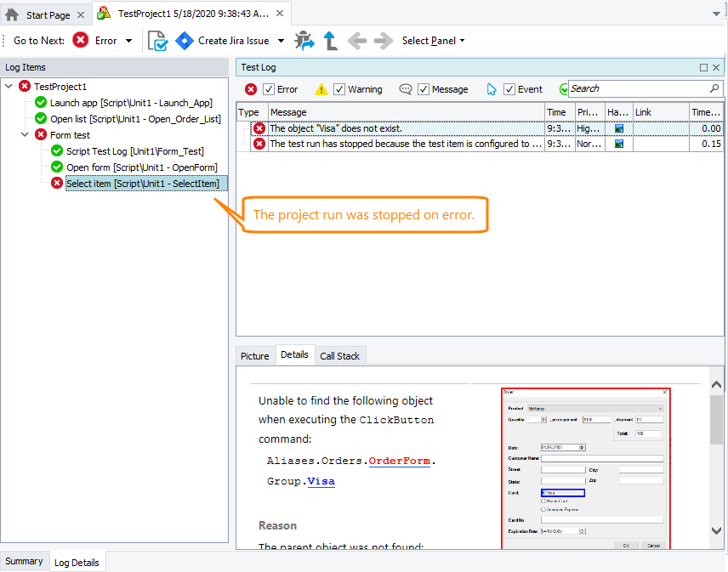Image resolution: width=728 pixels, height=572 pixels.
Task: Click the blue up-arrow toolbar icon
Action: (330, 41)
